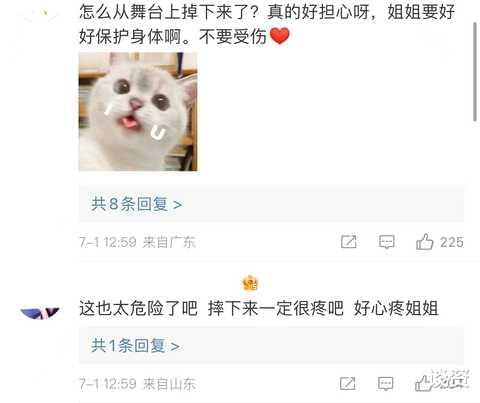This screenshot has height=403, width=480.
Task: Tap the red heart emoji in the first comment
Action: [x=279, y=36]
